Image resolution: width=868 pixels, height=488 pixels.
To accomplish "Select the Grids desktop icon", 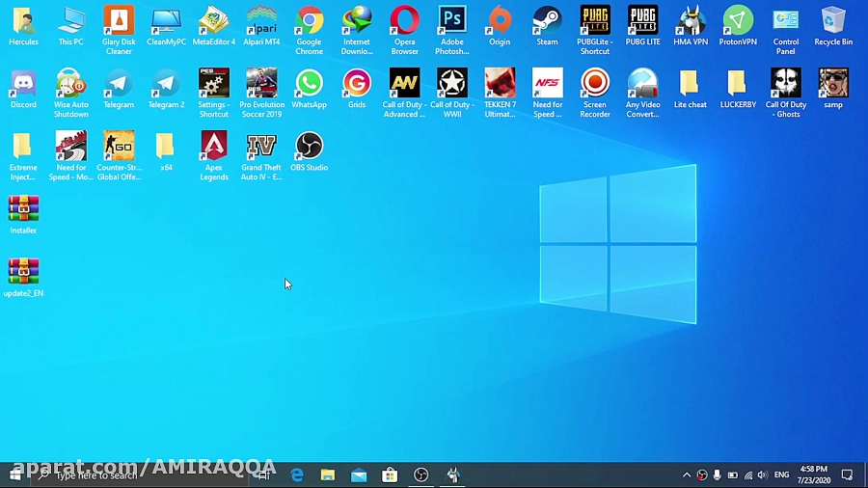I will (x=357, y=89).
